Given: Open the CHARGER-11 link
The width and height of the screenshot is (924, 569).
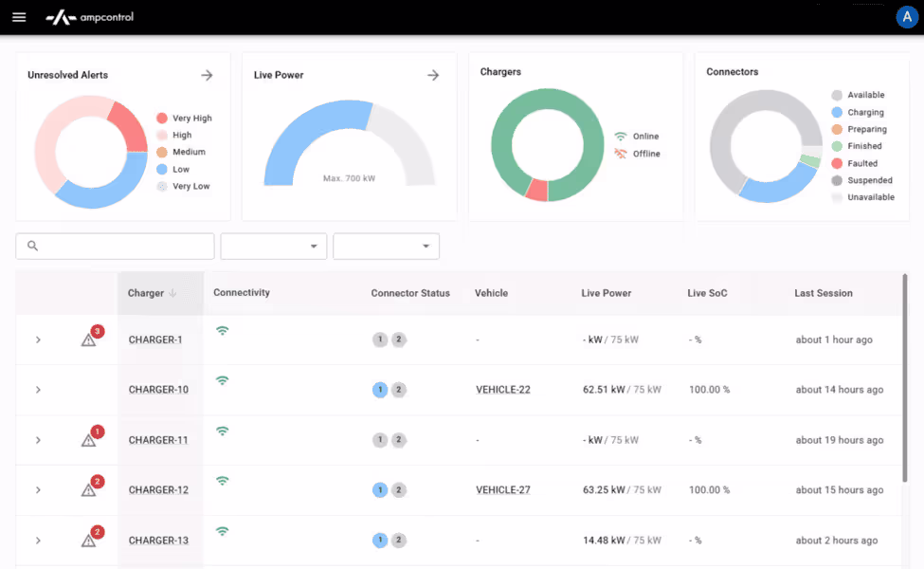Looking at the screenshot, I should coord(158,440).
